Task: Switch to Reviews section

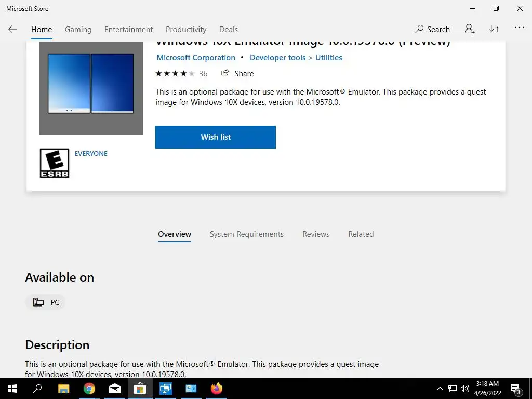Action: click(316, 234)
